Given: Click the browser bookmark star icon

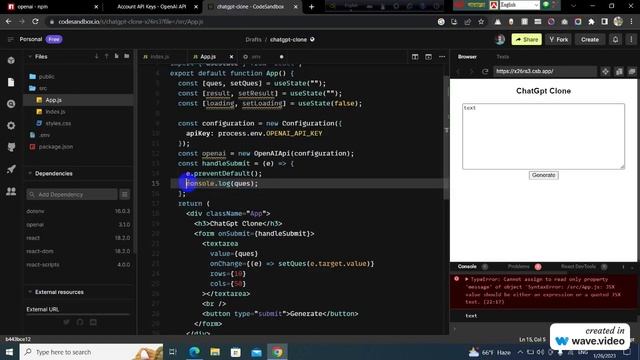Looking at the screenshot, I should click(481, 22).
